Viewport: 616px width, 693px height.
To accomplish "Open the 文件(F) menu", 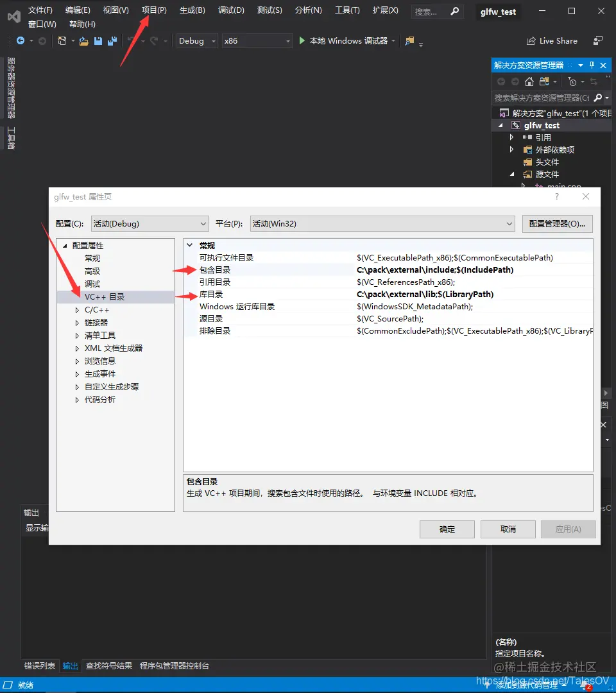I will click(40, 10).
